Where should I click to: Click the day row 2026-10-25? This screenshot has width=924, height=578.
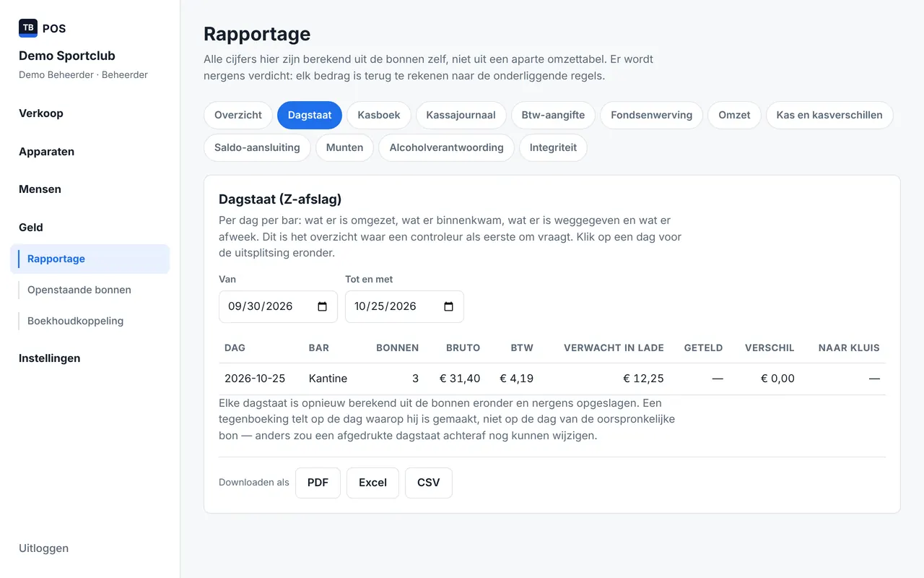pos(552,379)
